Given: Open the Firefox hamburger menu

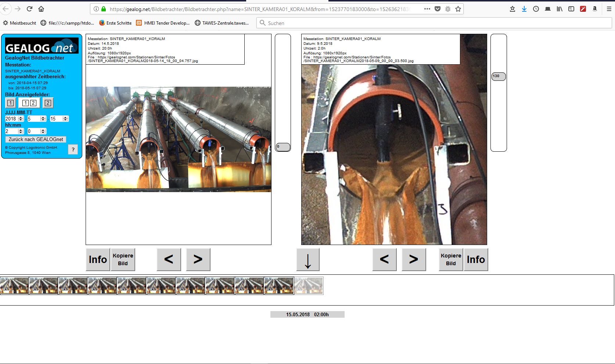Looking at the screenshot, I should pos(609,8).
